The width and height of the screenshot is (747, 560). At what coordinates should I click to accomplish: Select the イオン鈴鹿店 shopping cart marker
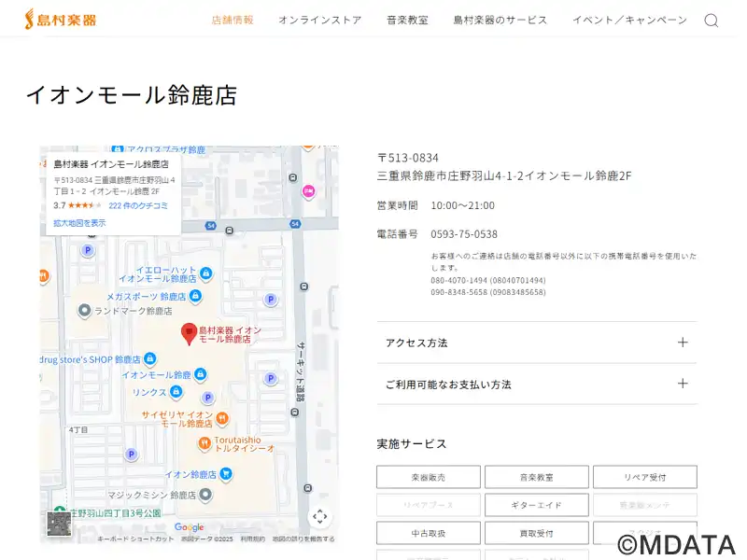coord(226,474)
